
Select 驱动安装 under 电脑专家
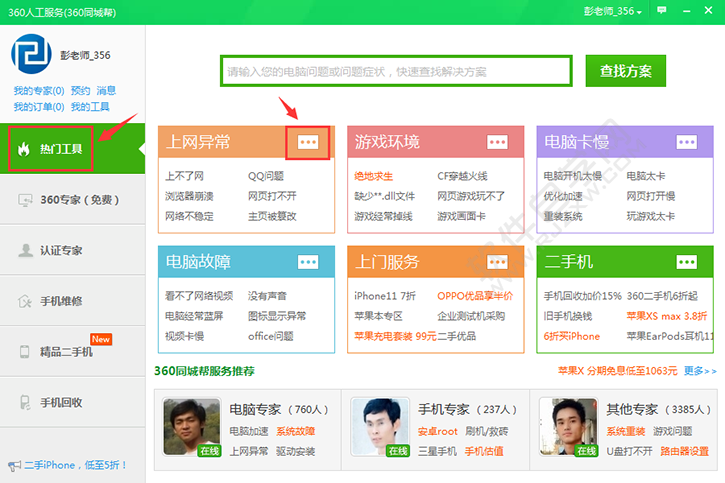tap(295, 451)
